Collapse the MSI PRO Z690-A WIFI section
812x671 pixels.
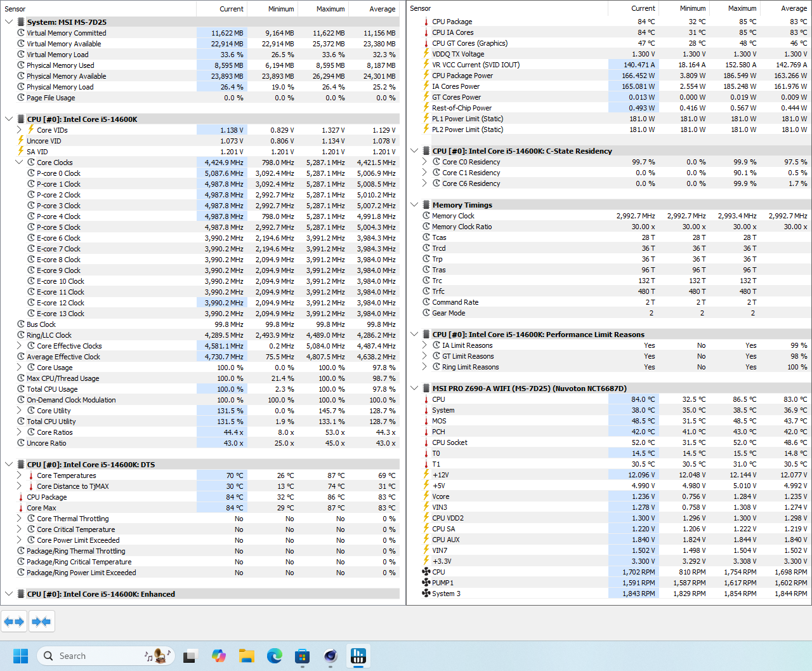414,389
